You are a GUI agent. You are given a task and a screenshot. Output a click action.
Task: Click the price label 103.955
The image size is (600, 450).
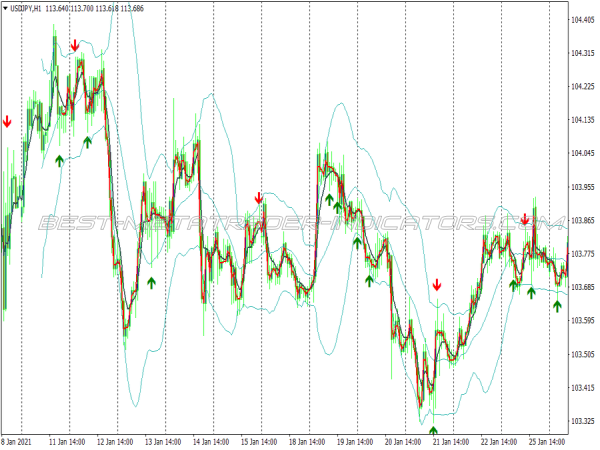click(x=583, y=187)
